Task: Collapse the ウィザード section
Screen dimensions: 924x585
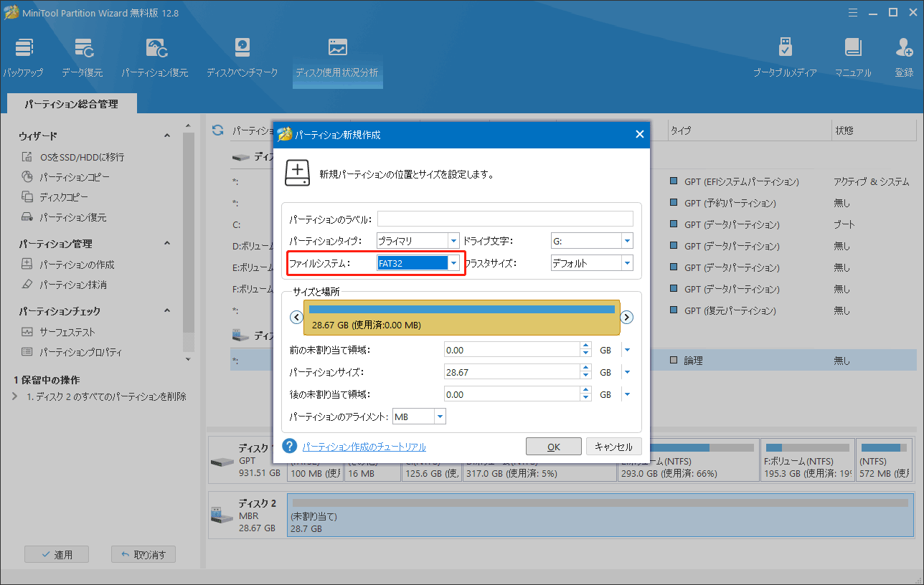Action: coord(167,135)
